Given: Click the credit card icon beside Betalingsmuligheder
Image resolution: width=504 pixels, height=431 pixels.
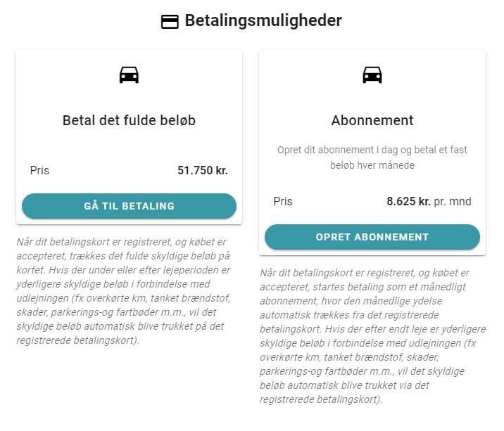Looking at the screenshot, I should (x=170, y=22).
